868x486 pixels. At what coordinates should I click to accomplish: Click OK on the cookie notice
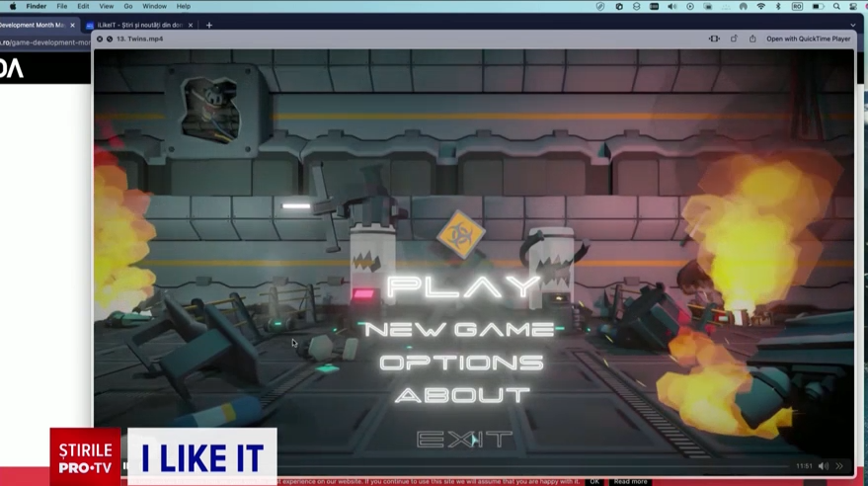point(594,481)
